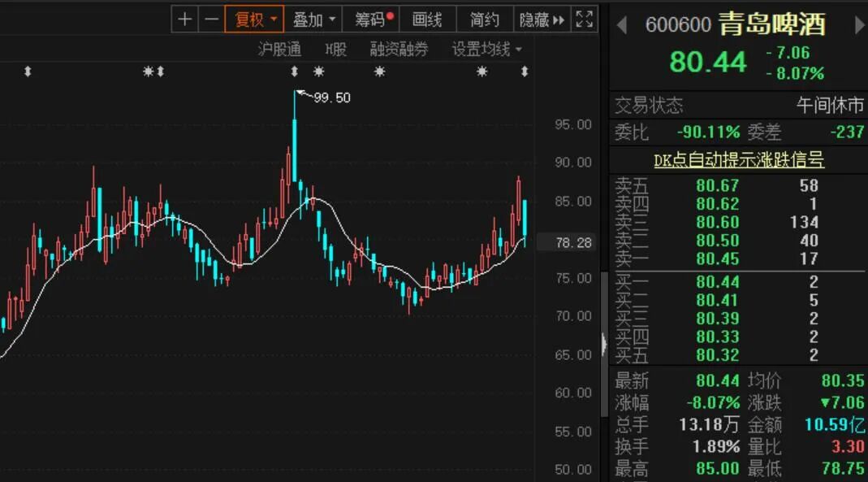Select 买五 price 80.32
The image size is (868, 482).
coord(718,355)
